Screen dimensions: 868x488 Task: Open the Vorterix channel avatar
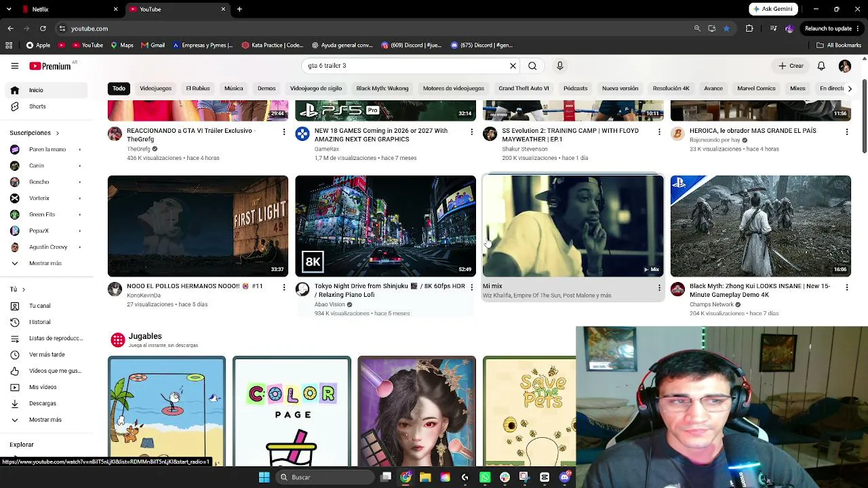[15, 198]
